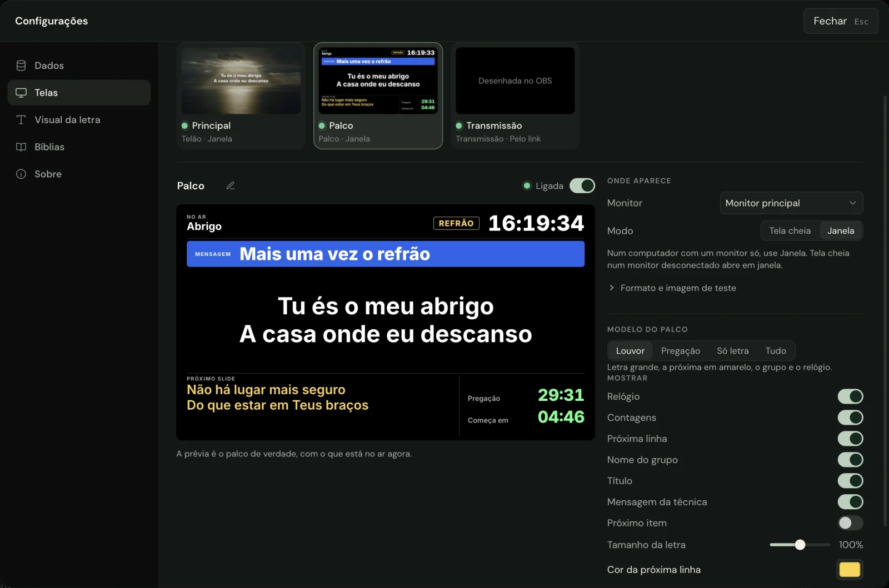Open the Bíblias section
The width and height of the screenshot is (889, 588).
tap(79, 147)
